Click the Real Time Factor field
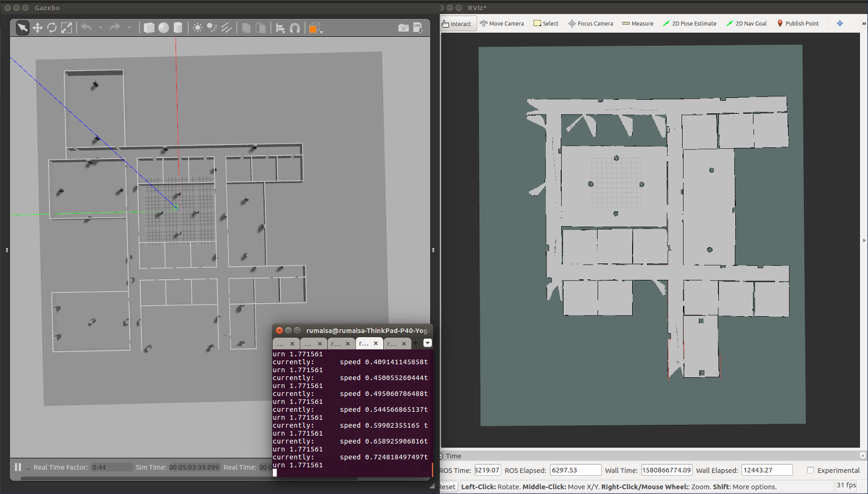The image size is (868, 494). tap(112, 467)
